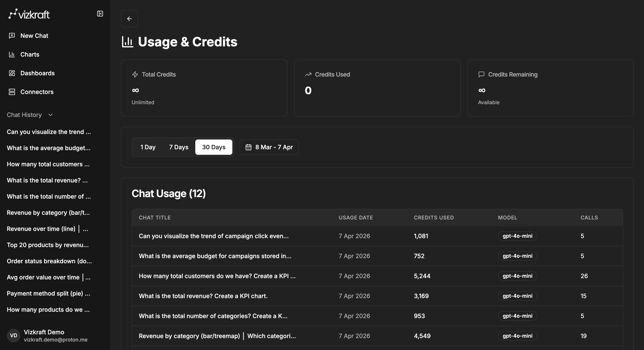Click the back arrow above Usage & Credits
This screenshot has height=350, width=644.
pos(129,18)
